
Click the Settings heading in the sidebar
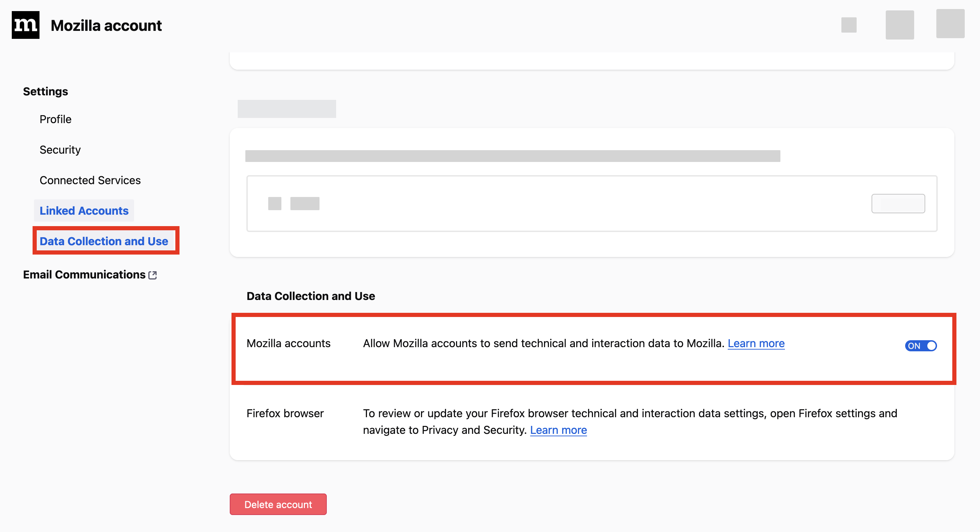coord(45,92)
